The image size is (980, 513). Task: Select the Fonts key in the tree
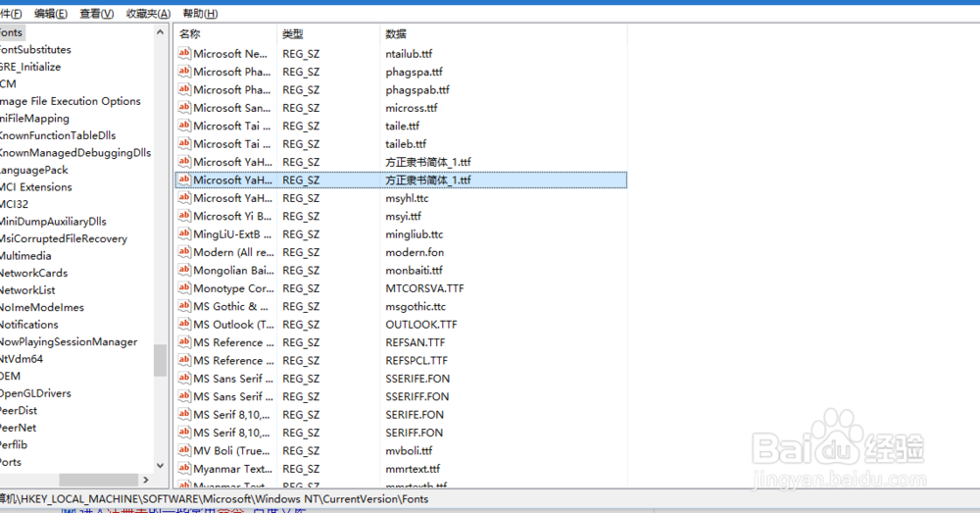click(x=11, y=32)
